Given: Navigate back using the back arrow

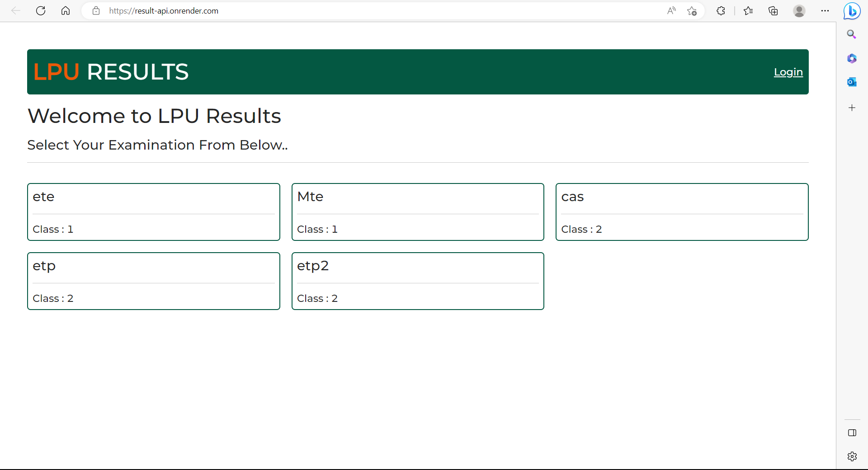Looking at the screenshot, I should pos(15,11).
